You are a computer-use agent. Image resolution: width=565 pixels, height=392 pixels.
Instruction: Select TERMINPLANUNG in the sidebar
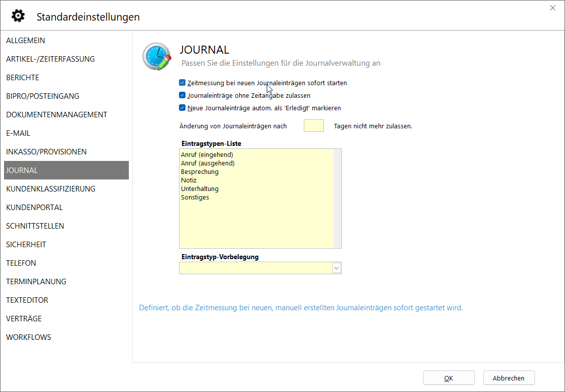[36, 282]
